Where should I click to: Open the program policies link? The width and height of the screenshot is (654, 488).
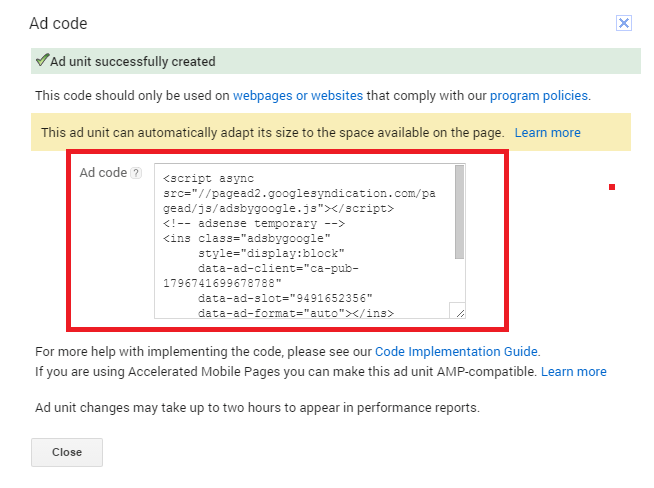538,96
